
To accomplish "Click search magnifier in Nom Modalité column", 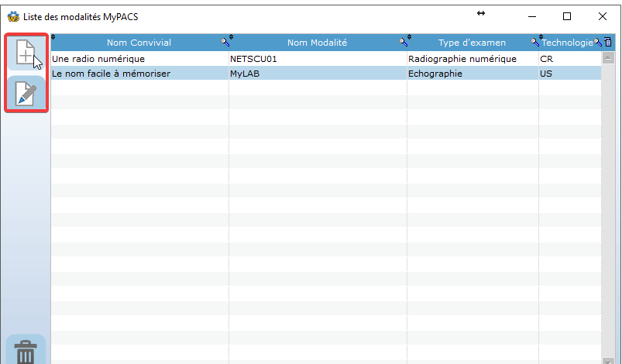I will pos(404,42).
